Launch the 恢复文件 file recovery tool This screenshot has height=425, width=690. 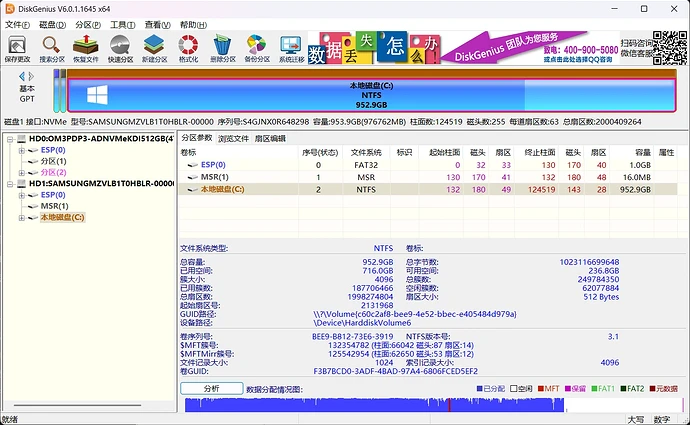(86, 48)
